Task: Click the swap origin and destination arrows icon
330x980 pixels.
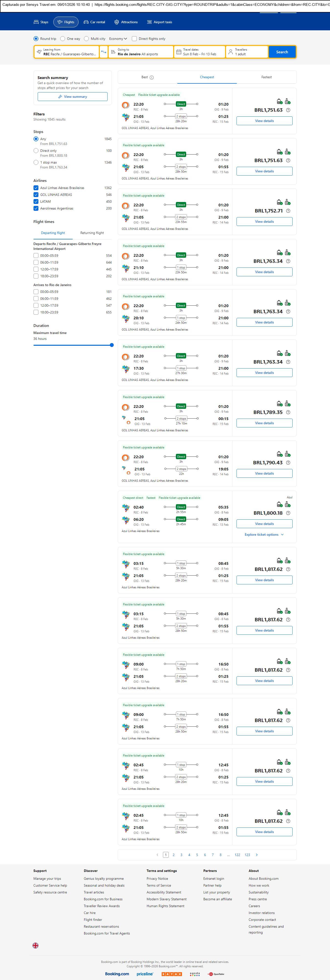Action: (103, 52)
